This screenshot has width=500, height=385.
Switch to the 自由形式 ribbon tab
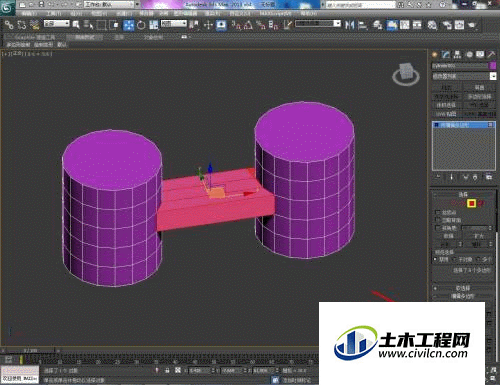click(x=85, y=37)
